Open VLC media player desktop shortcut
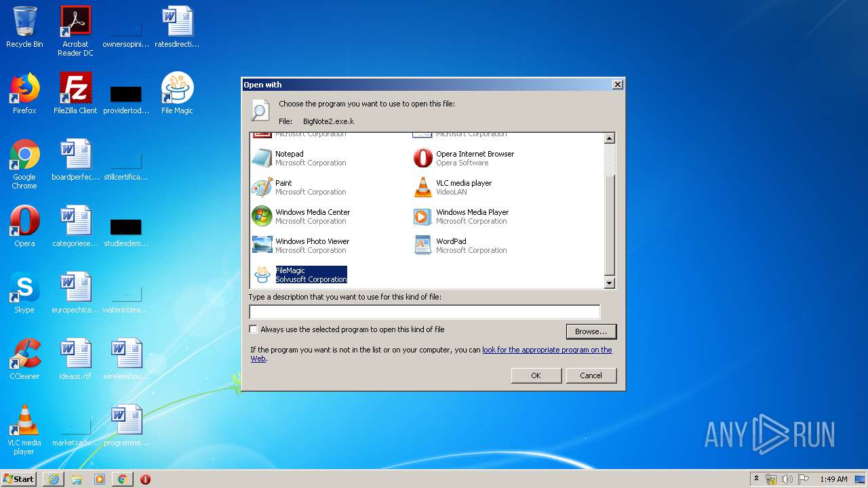Screen dimensions: 868x488 pos(24,430)
